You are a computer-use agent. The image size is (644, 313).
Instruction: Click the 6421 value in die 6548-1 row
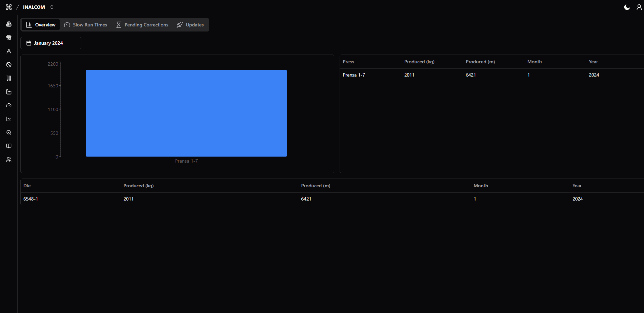coord(306,199)
